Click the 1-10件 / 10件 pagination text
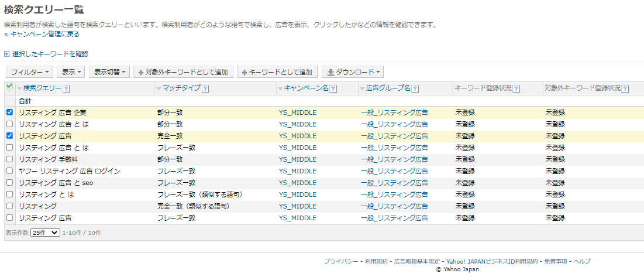The height and width of the screenshot is (280, 644). [81, 233]
